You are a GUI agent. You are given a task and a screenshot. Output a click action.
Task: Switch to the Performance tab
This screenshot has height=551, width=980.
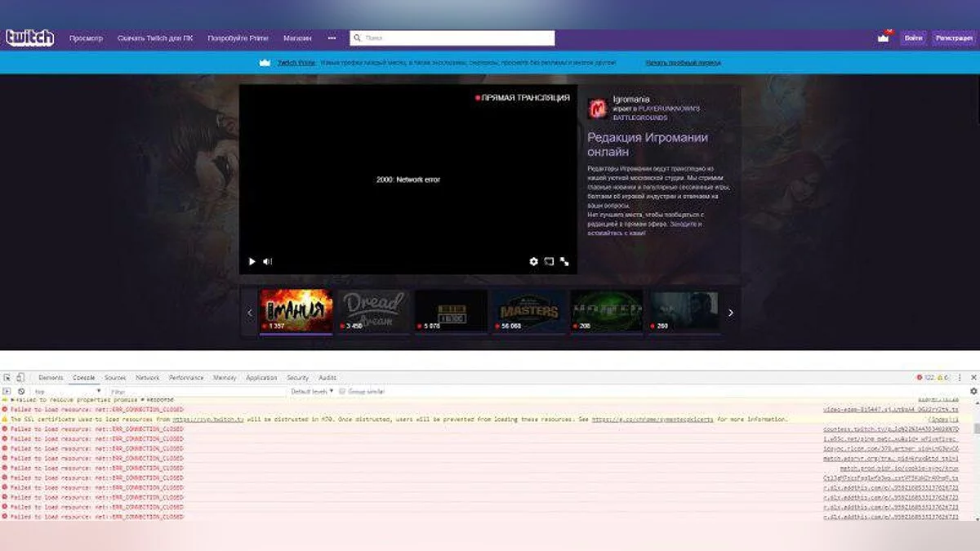(x=187, y=378)
